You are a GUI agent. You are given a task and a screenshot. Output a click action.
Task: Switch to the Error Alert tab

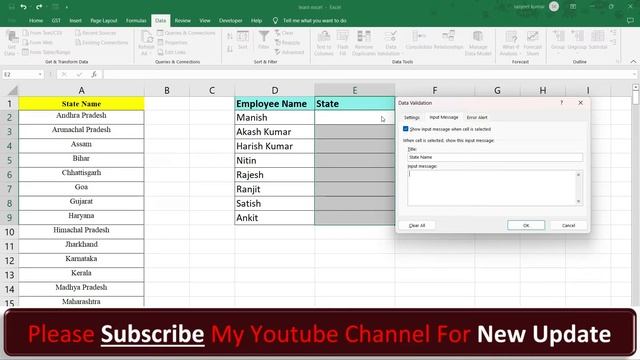[477, 118]
